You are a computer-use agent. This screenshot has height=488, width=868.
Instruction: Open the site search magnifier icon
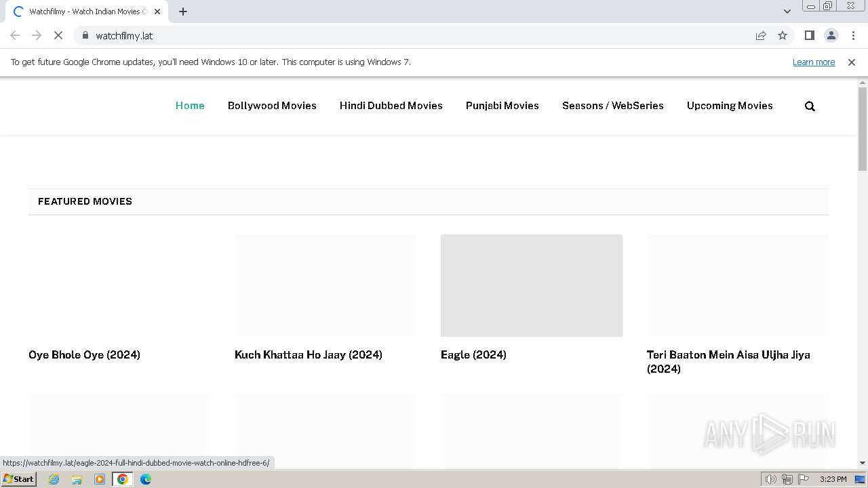point(810,106)
